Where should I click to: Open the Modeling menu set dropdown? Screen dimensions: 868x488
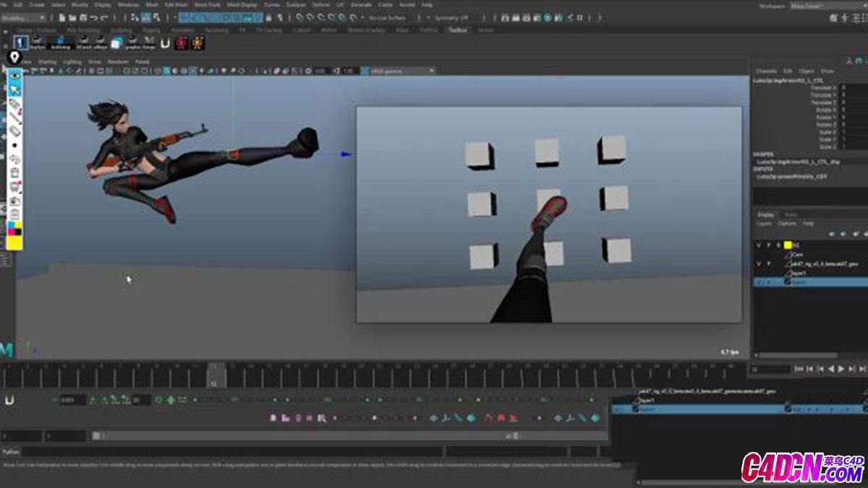[25, 17]
